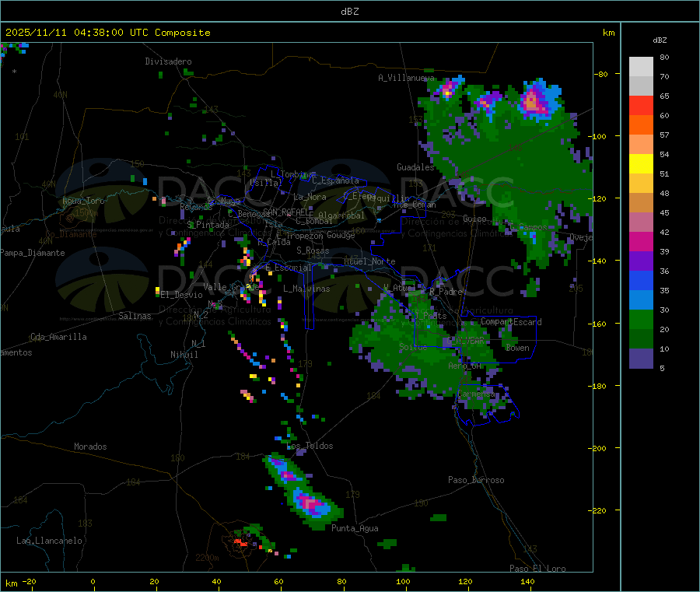Pick the light blue 30-35 dBZ legend band
This screenshot has width=700, height=592.
point(641,300)
